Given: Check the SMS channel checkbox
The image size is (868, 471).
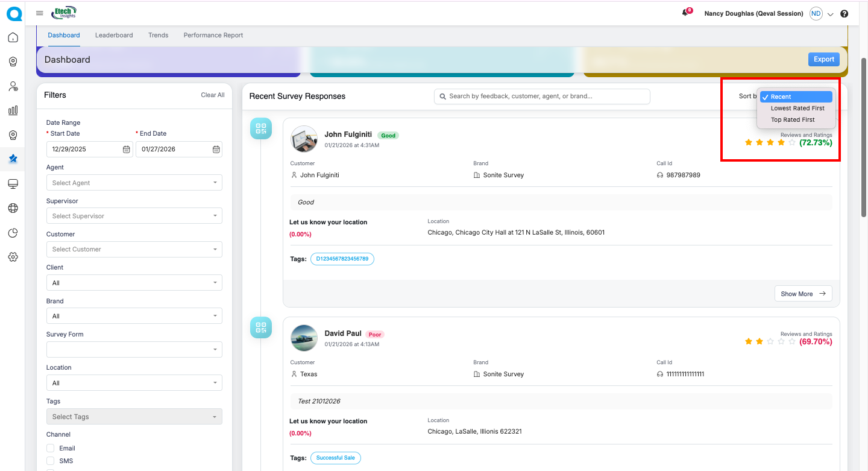Looking at the screenshot, I should coord(51,461).
